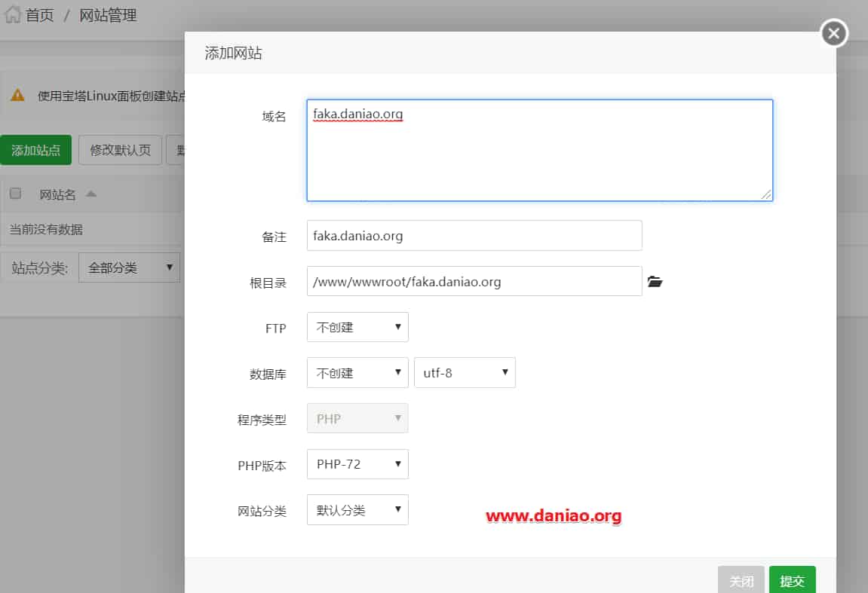The image size is (868, 593).
Task: Click the 备注 field label
Action: pyautogui.click(x=274, y=237)
